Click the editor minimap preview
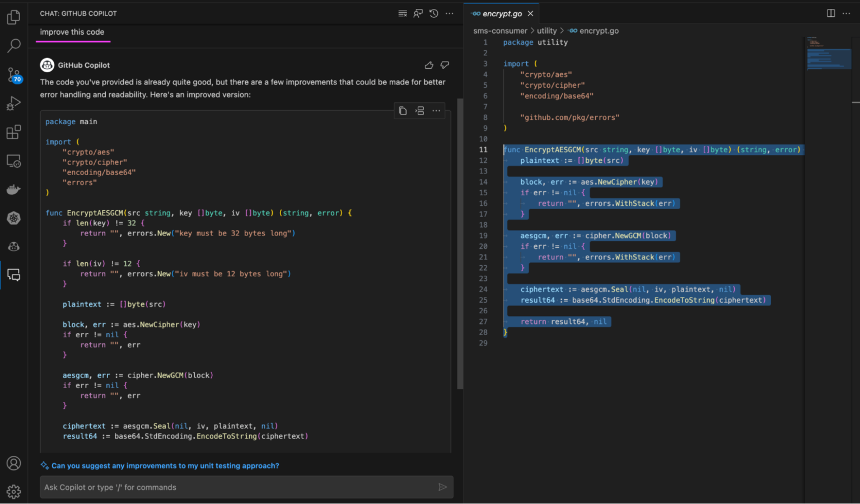 pos(829,53)
